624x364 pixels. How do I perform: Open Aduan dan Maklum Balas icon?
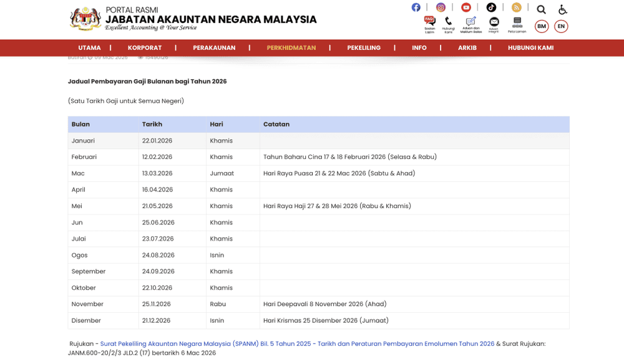470,22
